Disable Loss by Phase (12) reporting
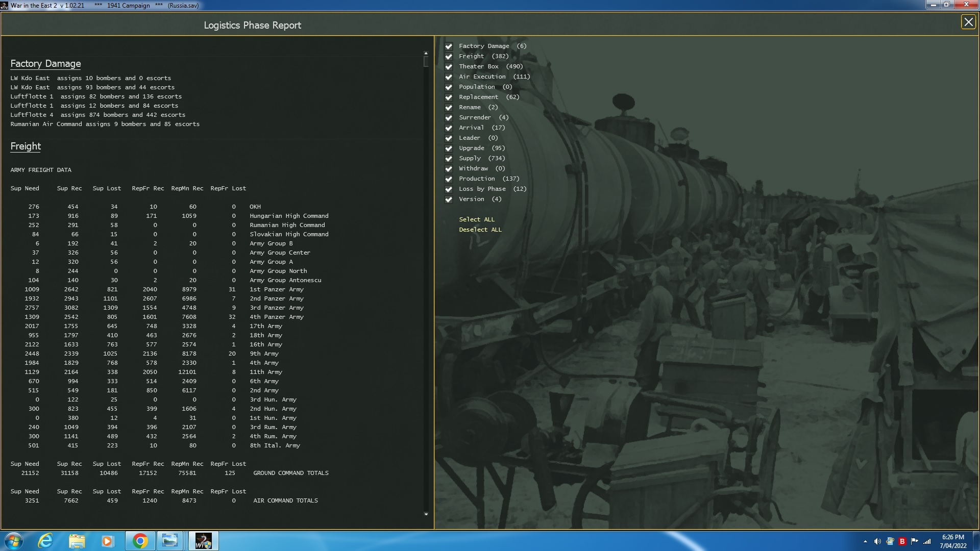 [x=449, y=189]
